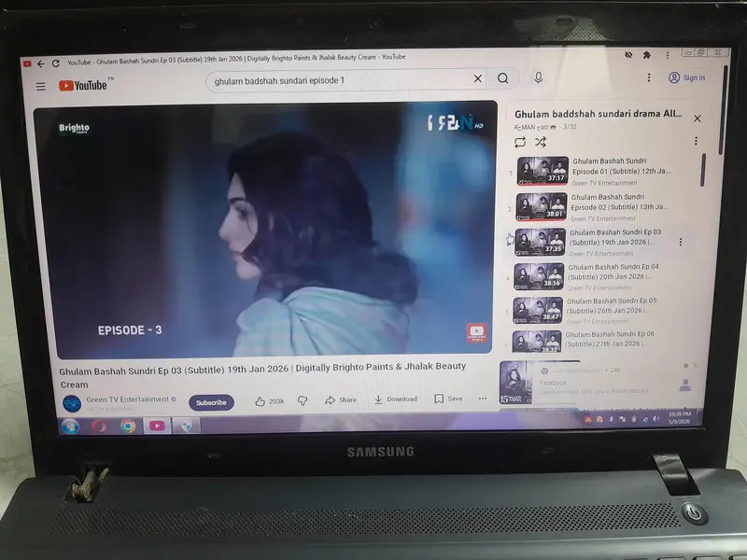Switch to the YouTube app taskbar button
The height and width of the screenshot is (560, 747).
pyautogui.click(x=157, y=426)
